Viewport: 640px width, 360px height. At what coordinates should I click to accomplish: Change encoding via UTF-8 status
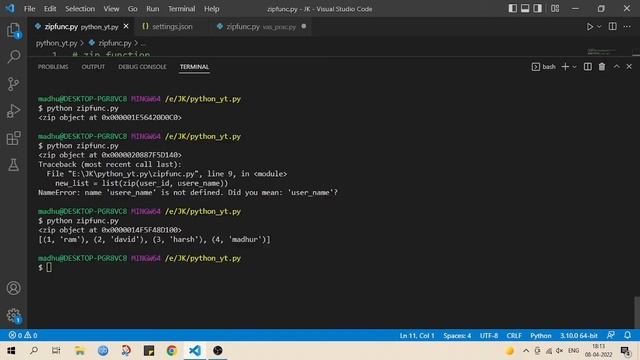(x=489, y=336)
